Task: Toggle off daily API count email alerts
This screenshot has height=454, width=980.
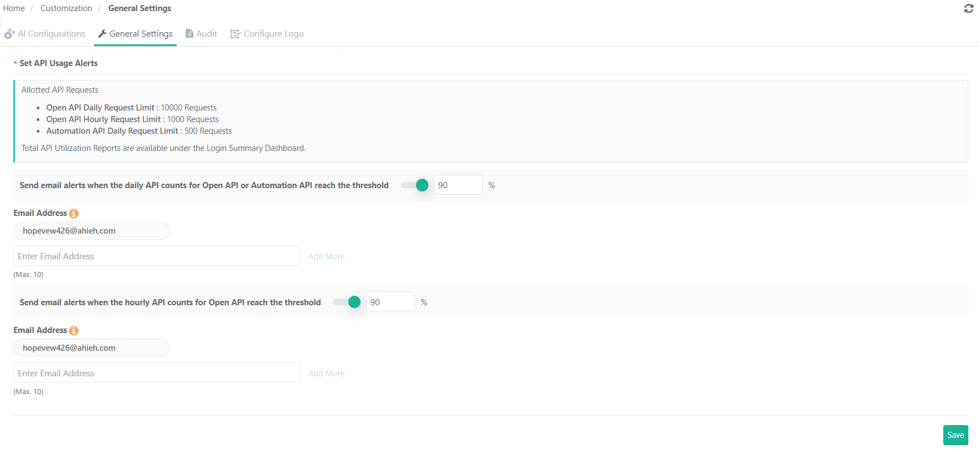Action: [414, 185]
